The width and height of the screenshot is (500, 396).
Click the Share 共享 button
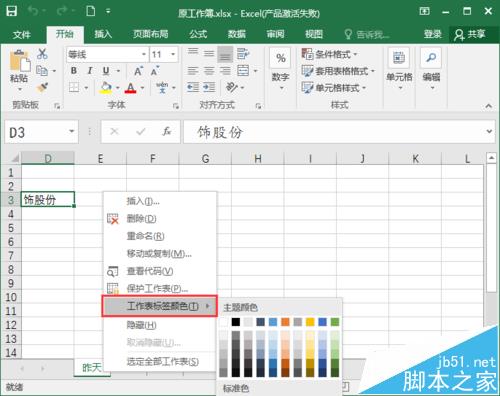pos(470,34)
